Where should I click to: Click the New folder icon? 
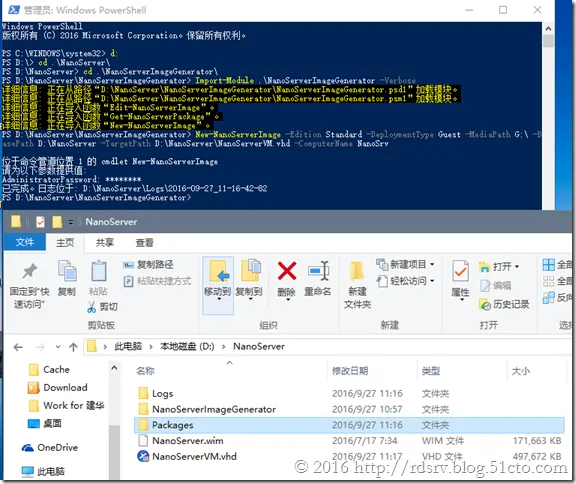tap(357, 271)
